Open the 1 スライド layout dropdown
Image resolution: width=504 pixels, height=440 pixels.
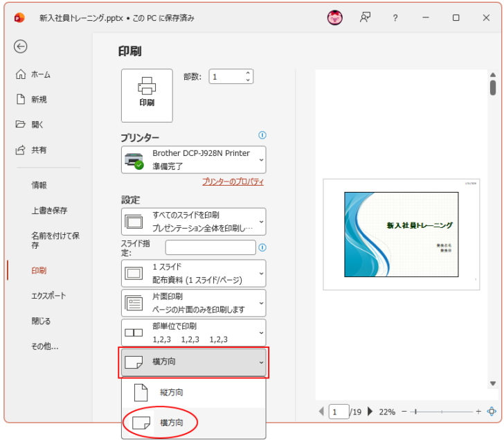pyautogui.click(x=194, y=274)
